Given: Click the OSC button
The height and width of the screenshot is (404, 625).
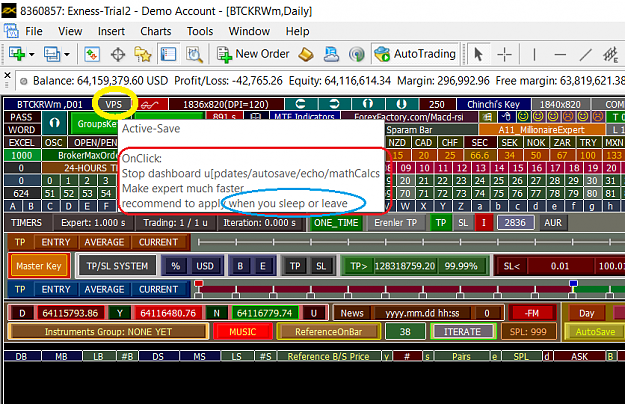Looking at the screenshot, I should click(53, 143).
